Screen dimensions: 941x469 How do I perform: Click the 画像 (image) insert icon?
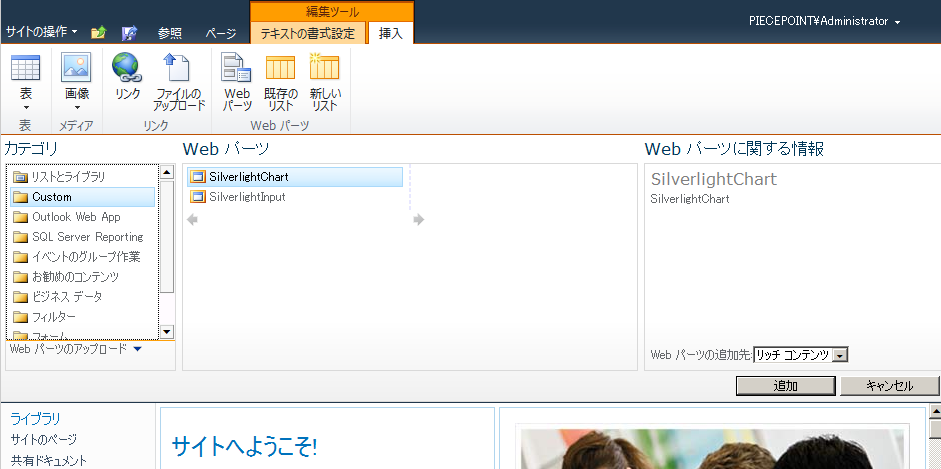(76, 67)
